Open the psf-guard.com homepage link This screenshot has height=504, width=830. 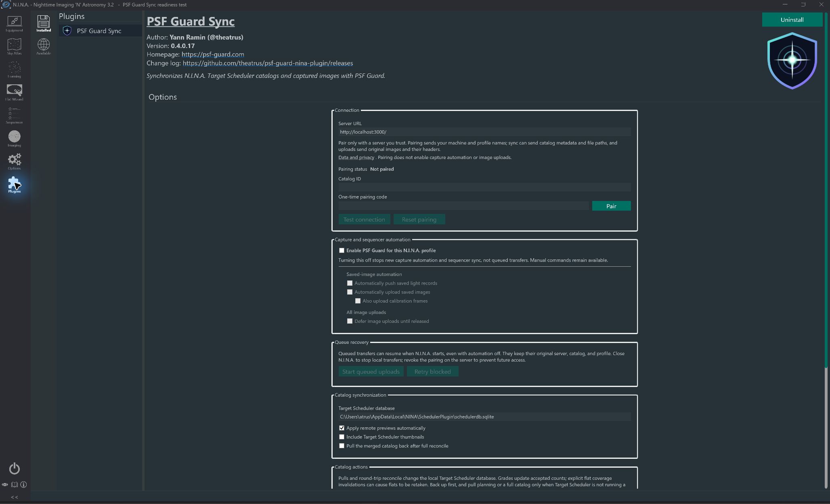pyautogui.click(x=213, y=54)
